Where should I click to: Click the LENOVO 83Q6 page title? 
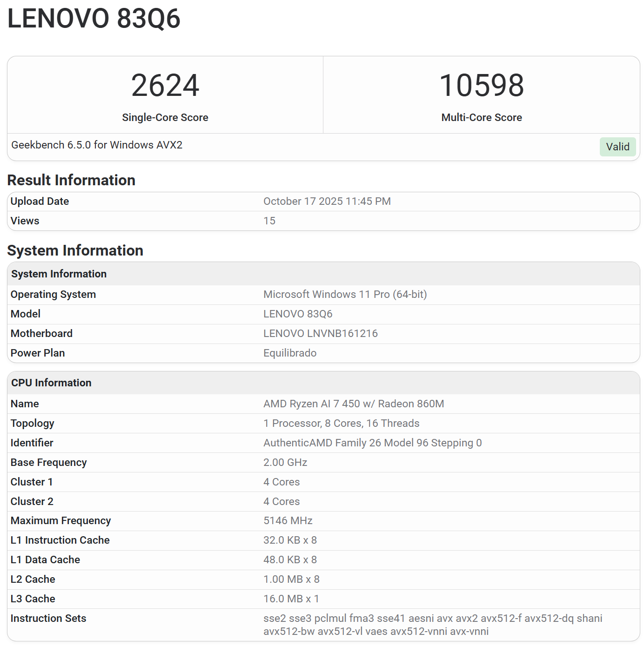tap(94, 19)
